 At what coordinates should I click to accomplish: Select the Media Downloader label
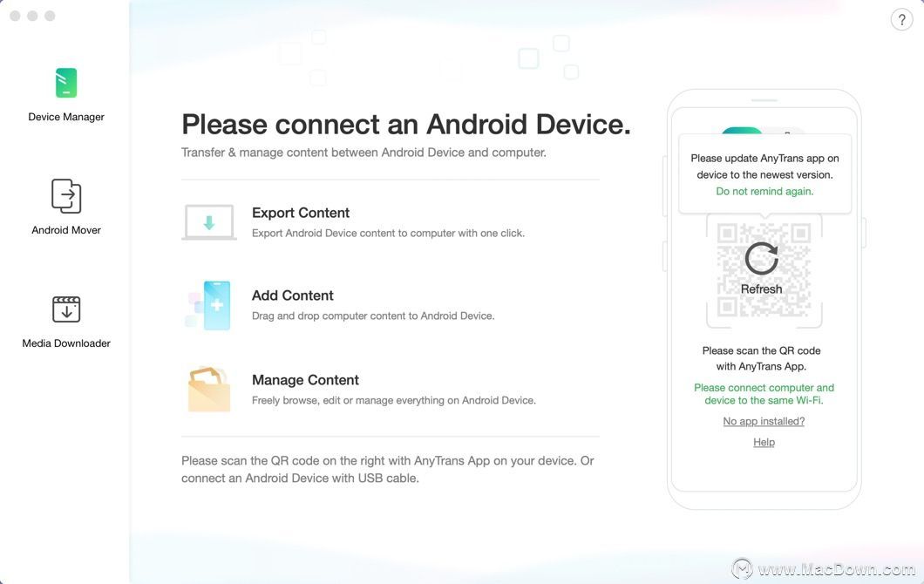click(x=66, y=343)
